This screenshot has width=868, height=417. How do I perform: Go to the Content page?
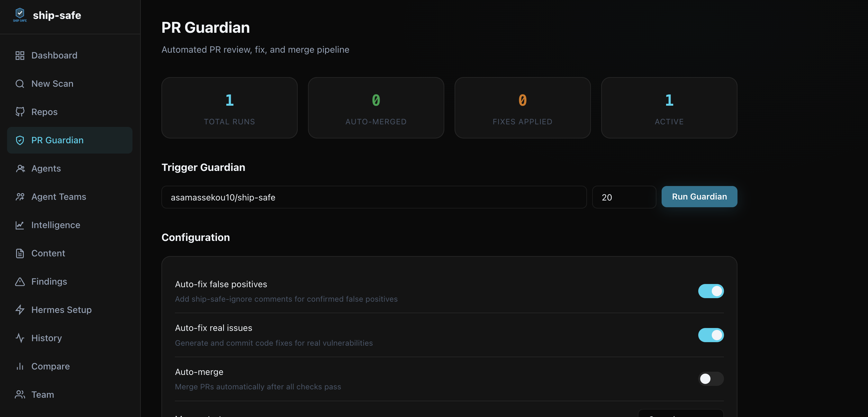pos(70,253)
